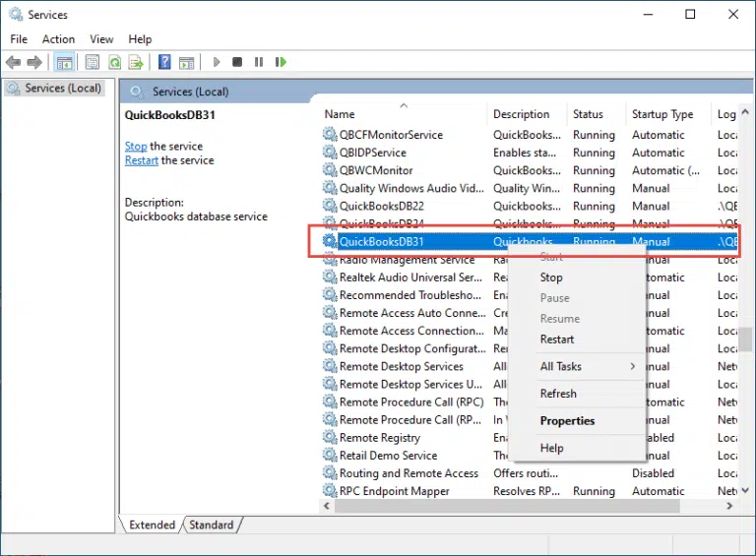Click the horizontal scrollbar left arrow
Screen dimensions: 756x556
[x=327, y=506]
